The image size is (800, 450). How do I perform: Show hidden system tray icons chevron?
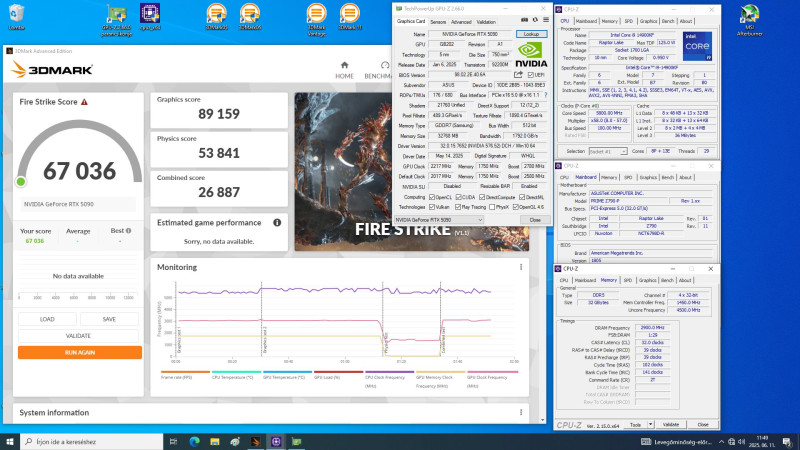coord(721,442)
